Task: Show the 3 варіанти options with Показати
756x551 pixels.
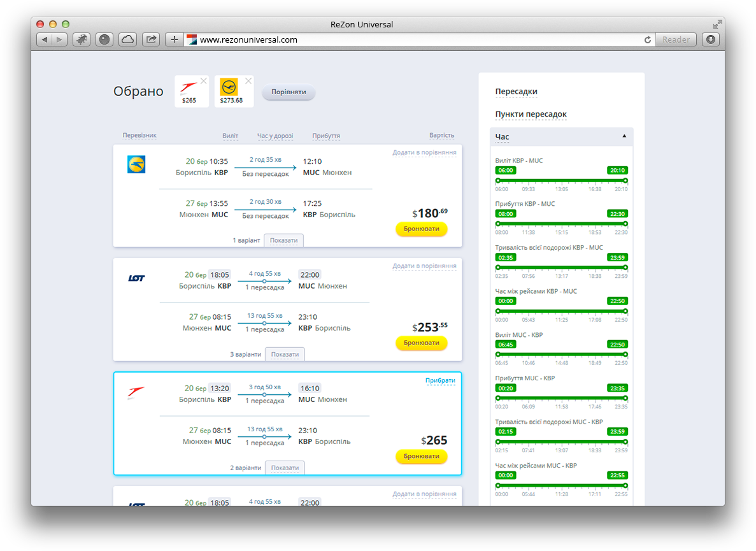Action: [x=285, y=354]
